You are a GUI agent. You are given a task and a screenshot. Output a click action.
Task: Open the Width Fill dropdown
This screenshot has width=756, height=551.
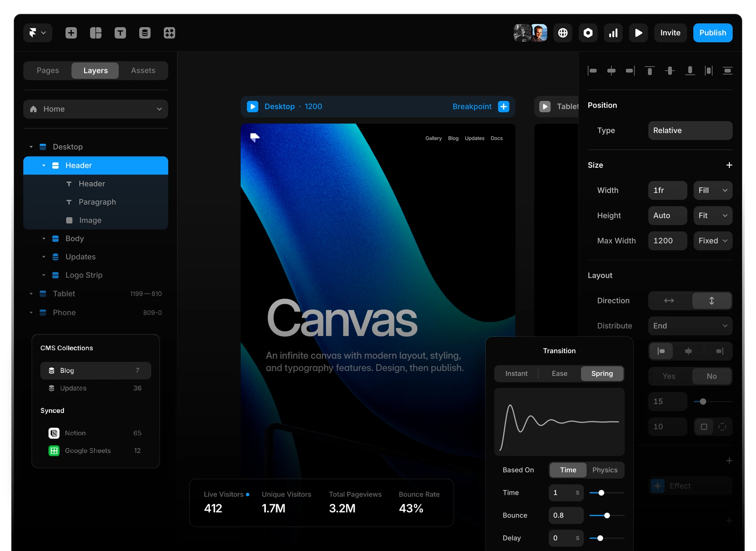pyautogui.click(x=713, y=190)
